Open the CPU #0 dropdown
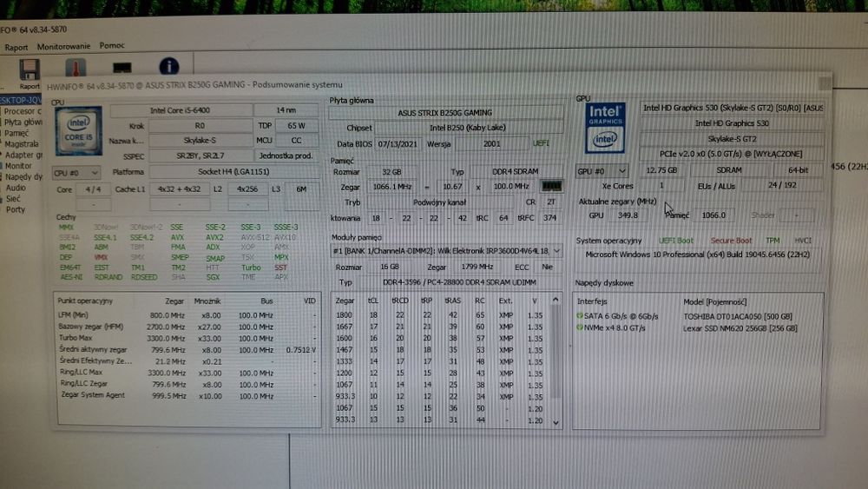The image size is (868, 489). coord(76,173)
